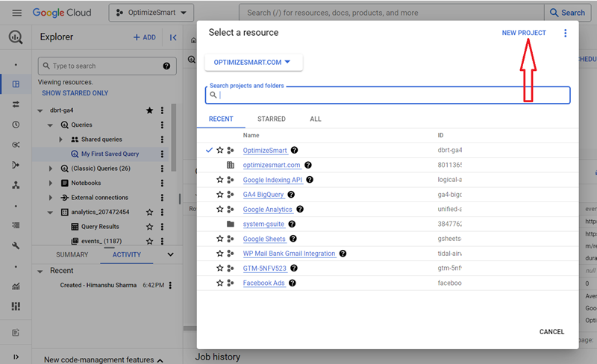The width and height of the screenshot is (597, 364).
Task: Star the Google Sheets project
Action: [x=219, y=239]
